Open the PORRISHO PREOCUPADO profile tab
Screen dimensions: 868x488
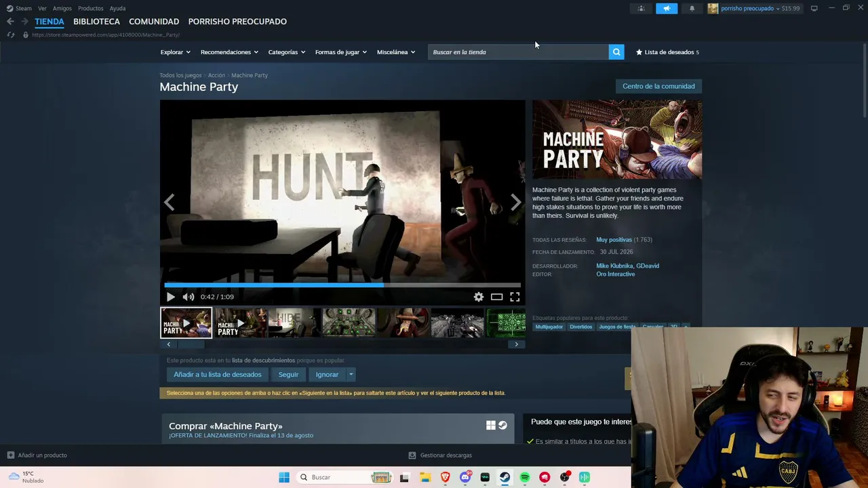pyautogui.click(x=237, y=22)
